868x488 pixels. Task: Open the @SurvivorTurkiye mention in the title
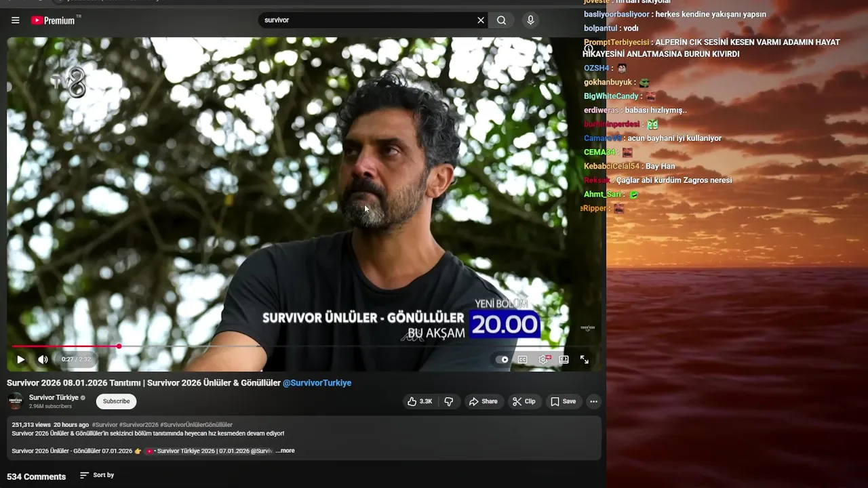tap(317, 383)
